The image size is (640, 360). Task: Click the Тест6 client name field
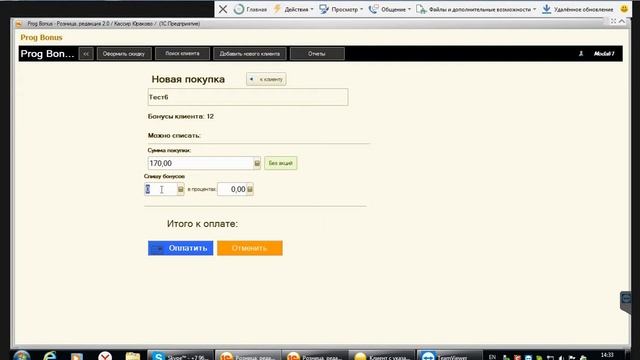click(248, 97)
